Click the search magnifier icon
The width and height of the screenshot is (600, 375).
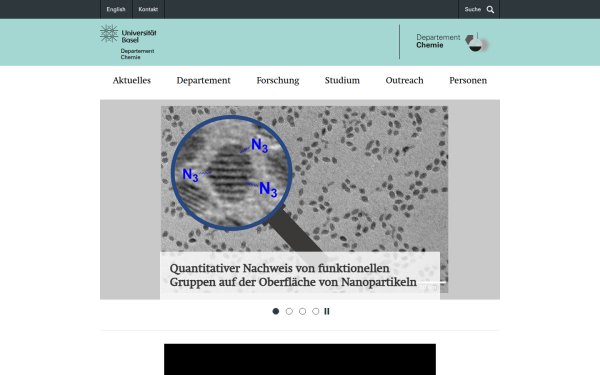[x=490, y=10]
